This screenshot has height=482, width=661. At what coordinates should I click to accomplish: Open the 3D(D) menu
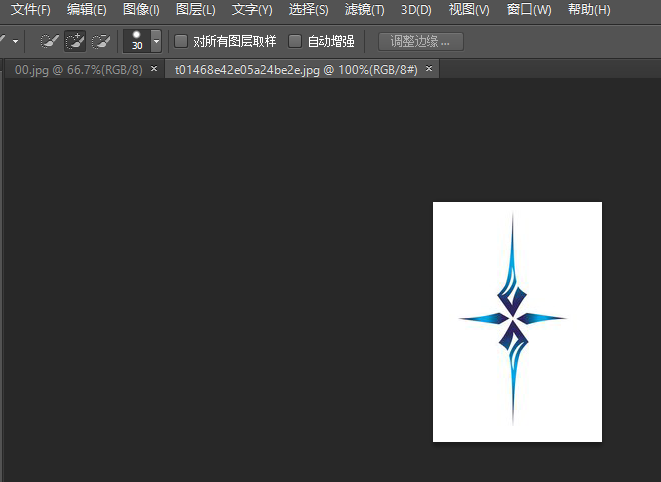click(x=416, y=9)
